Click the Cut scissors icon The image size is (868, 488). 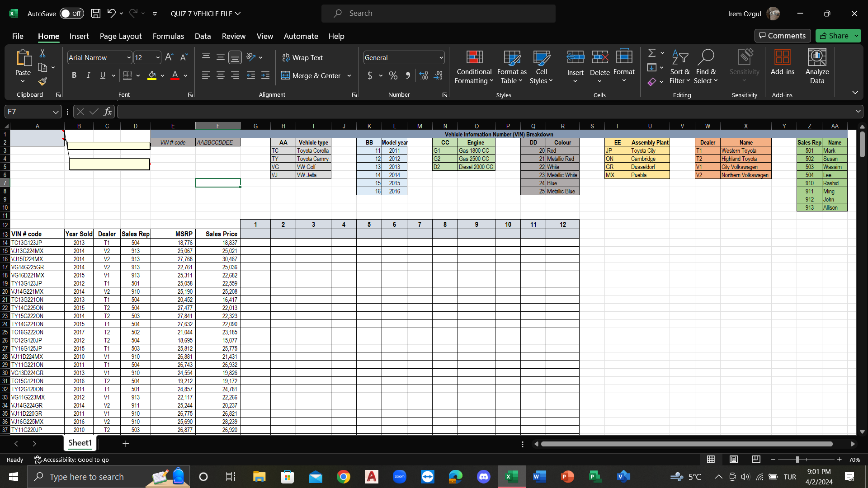pyautogui.click(x=42, y=53)
